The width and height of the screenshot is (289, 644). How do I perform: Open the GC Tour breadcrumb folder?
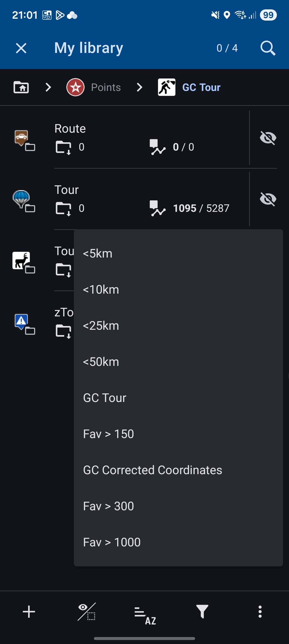[x=189, y=87]
